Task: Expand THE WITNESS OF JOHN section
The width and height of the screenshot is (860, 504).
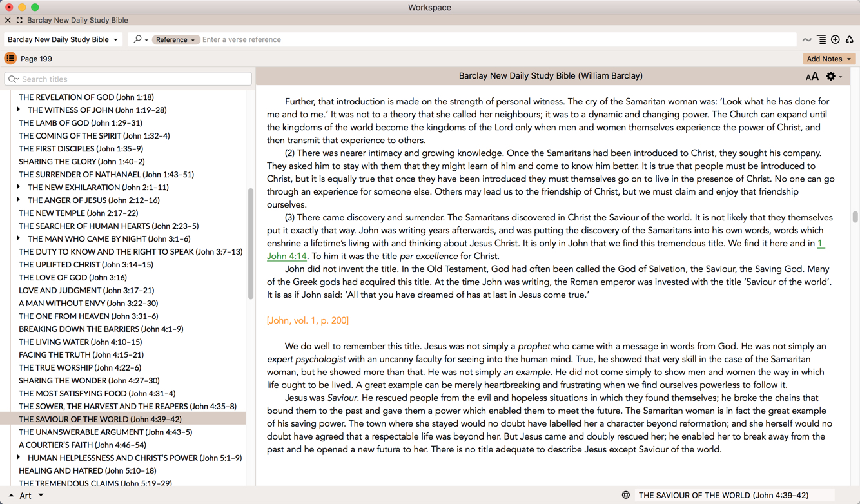Action: (19, 110)
